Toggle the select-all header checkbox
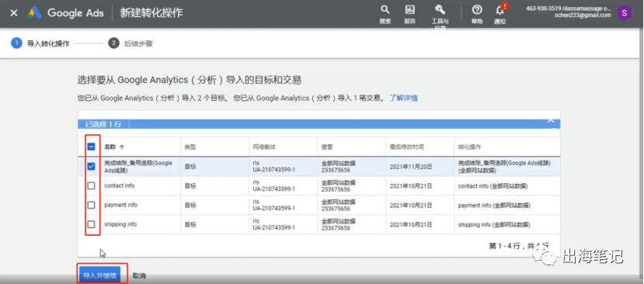Image resolution: width=644 pixels, height=284 pixels. 91,147
